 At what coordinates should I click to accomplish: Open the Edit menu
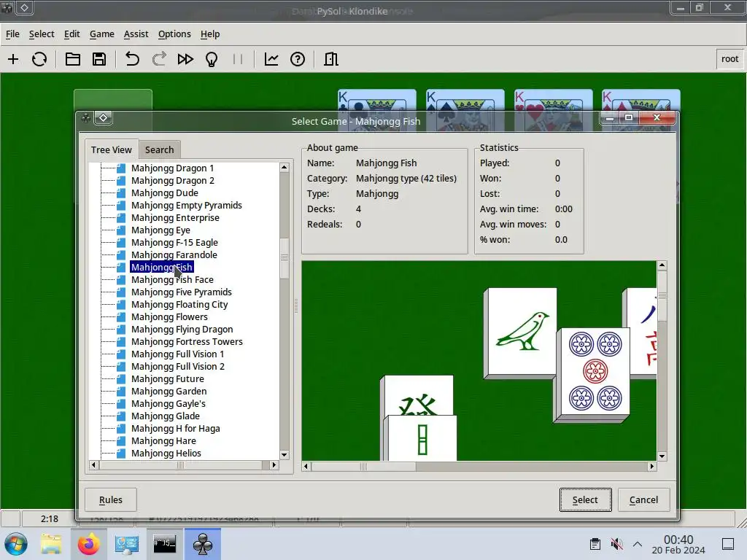coord(72,34)
